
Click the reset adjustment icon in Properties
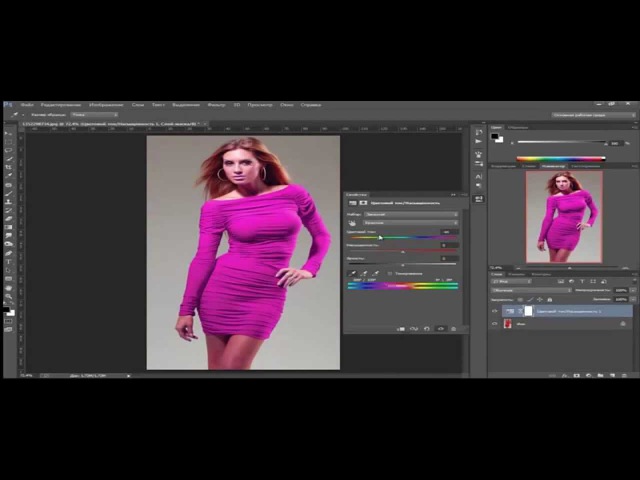point(427,328)
